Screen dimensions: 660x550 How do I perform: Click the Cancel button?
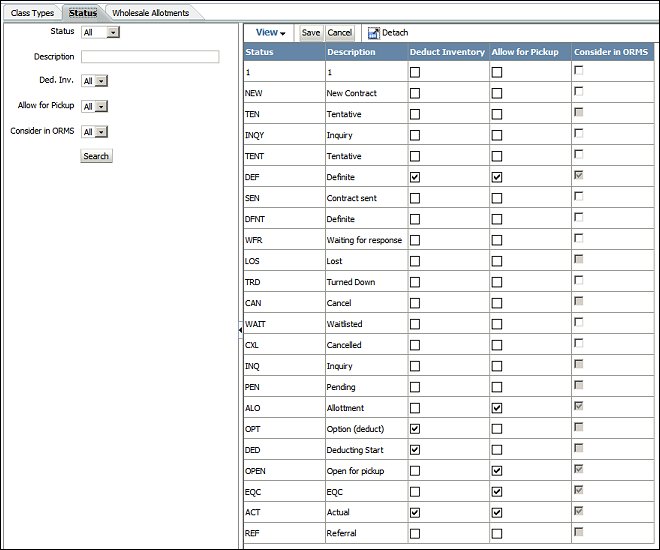point(340,33)
